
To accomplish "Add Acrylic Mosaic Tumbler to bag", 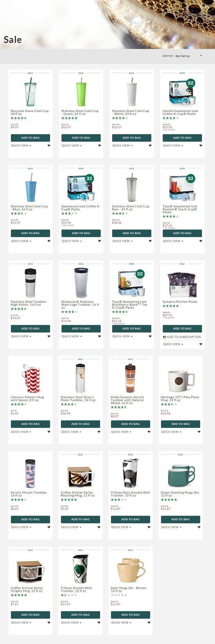I will [30, 519].
